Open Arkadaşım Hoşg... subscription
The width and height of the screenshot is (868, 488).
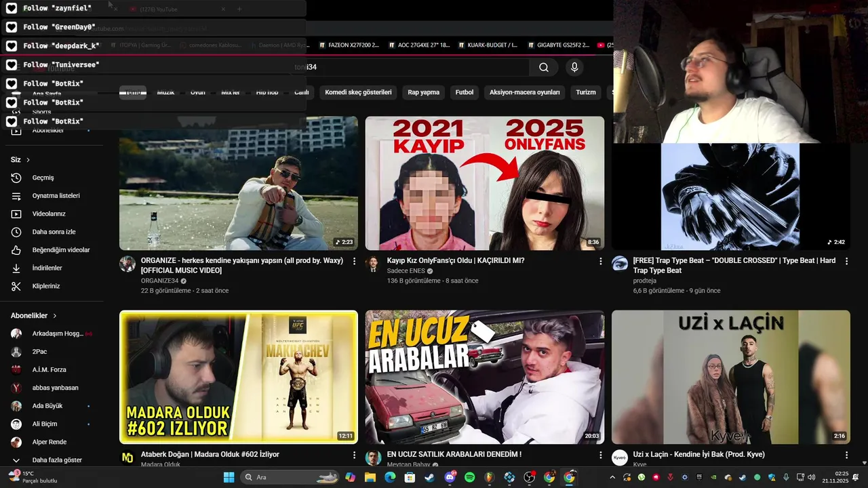52,333
